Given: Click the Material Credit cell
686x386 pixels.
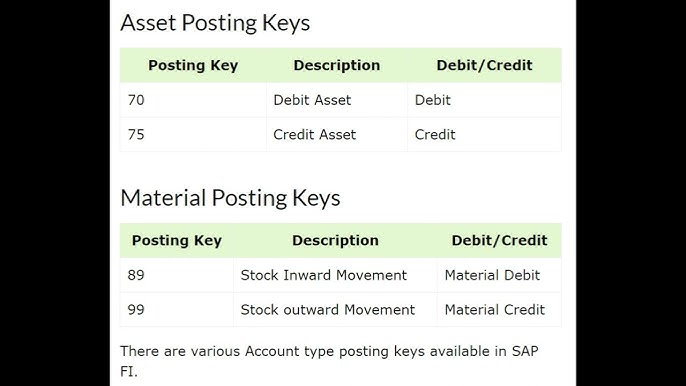Looking at the screenshot, I should [x=499, y=309].
